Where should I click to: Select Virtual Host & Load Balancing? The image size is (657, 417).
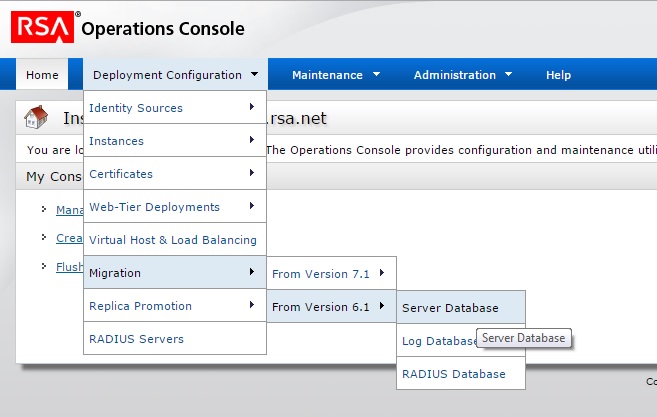[x=174, y=240]
